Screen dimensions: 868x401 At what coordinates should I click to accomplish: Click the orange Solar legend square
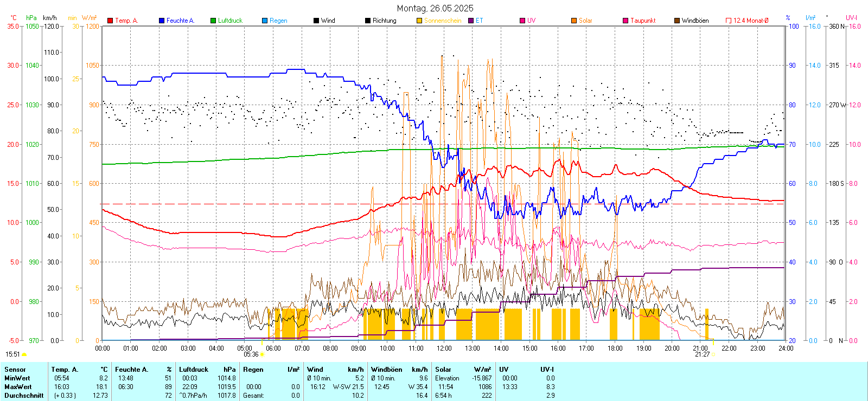coord(574,21)
